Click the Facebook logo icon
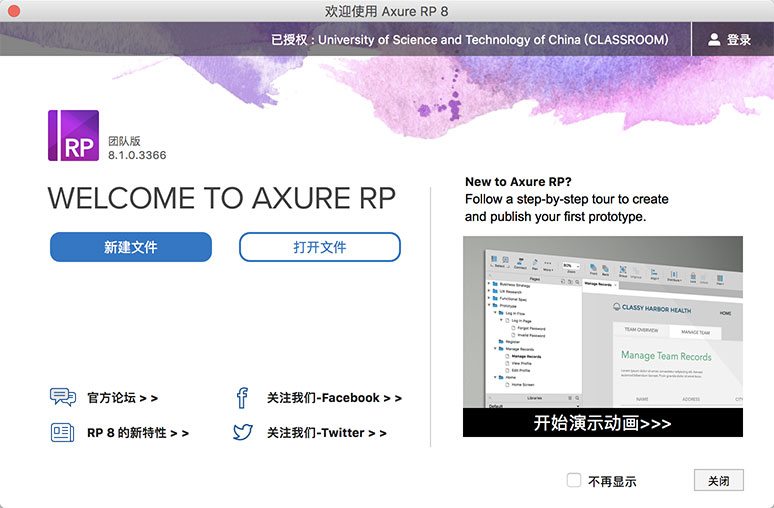 [x=242, y=398]
